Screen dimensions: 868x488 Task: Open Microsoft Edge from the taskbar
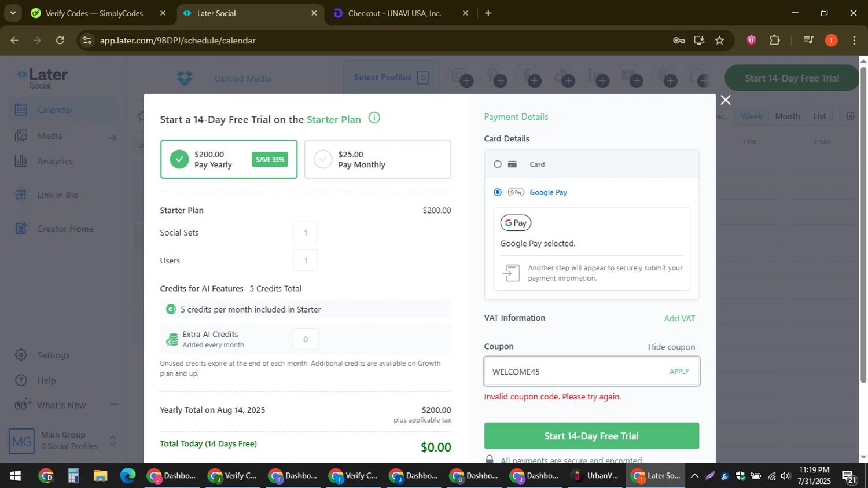(x=128, y=476)
